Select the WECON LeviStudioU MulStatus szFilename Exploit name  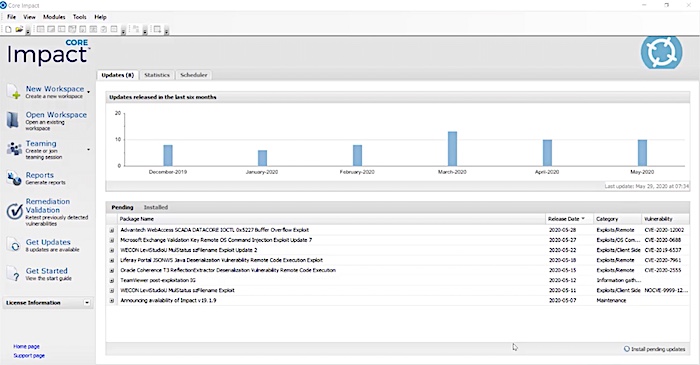pyautogui.click(x=177, y=290)
